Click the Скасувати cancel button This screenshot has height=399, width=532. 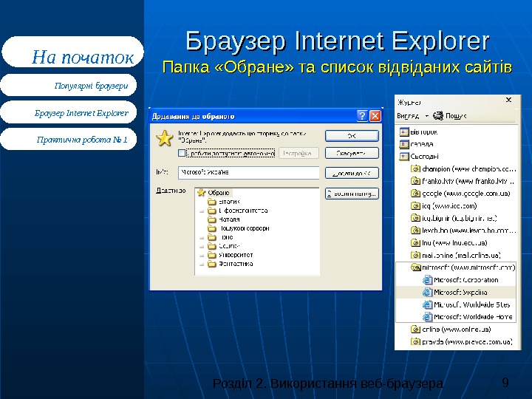click(352, 153)
